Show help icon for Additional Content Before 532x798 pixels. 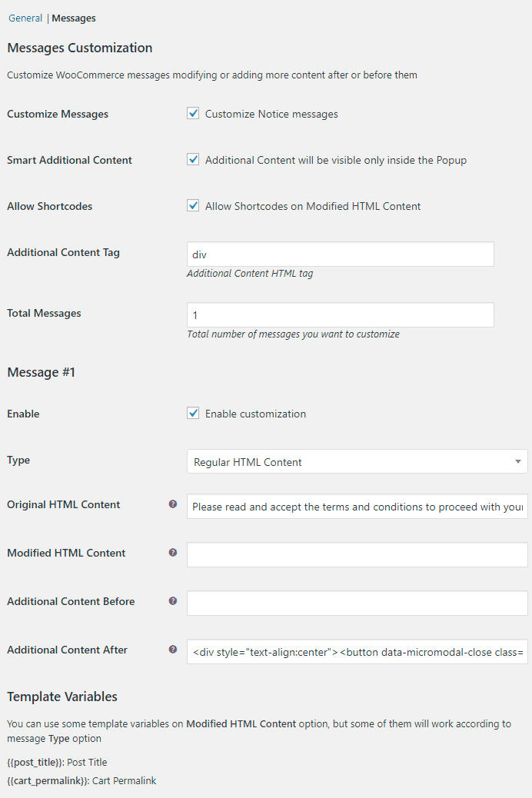coord(173,600)
